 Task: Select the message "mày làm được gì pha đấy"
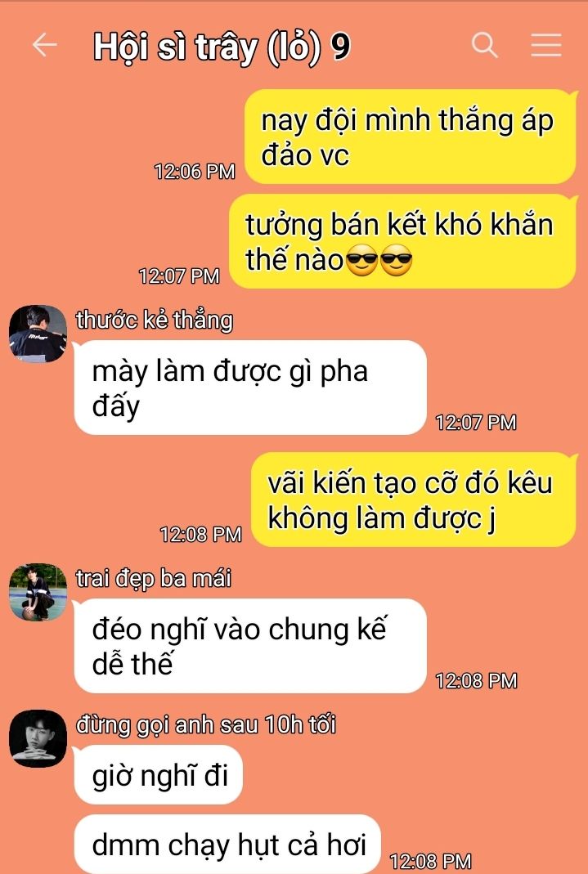click(x=250, y=388)
